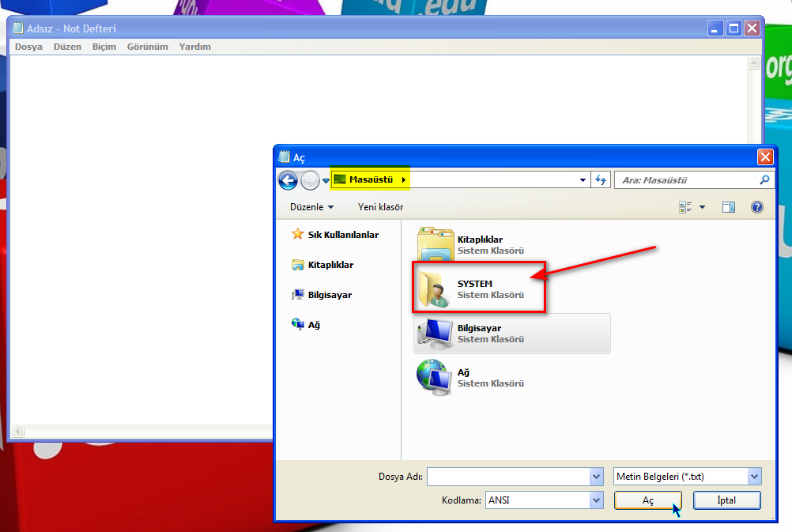
Task: Toggle the preview pane icon
Action: tap(728, 207)
